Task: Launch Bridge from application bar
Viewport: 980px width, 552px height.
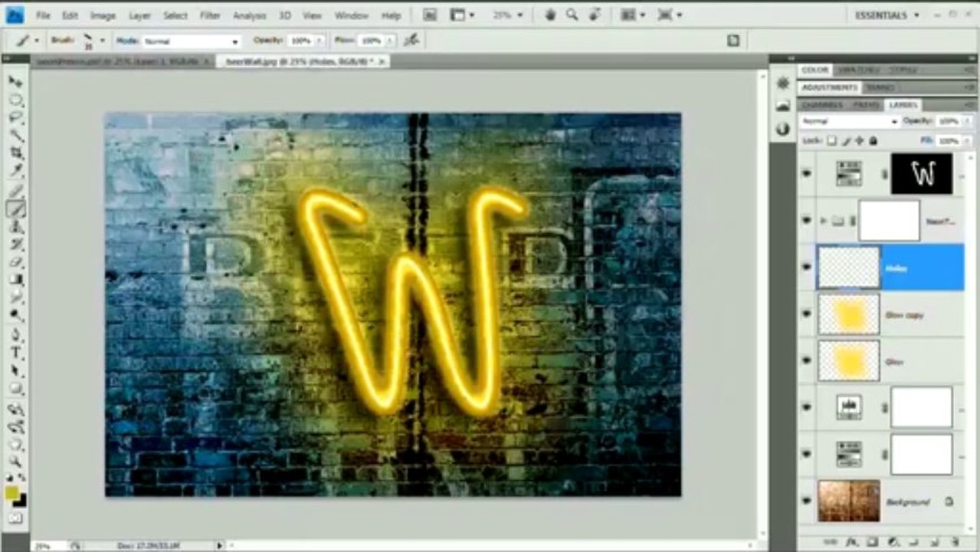Action: (430, 15)
